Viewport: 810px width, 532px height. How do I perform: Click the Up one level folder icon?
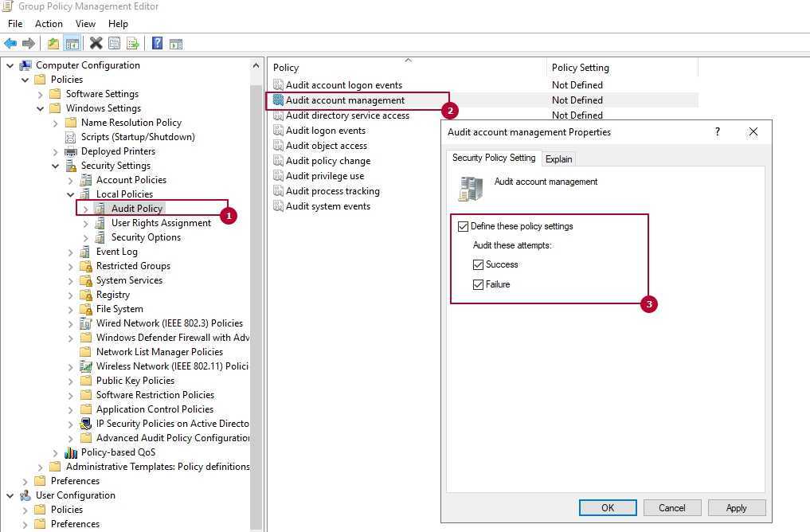tap(53, 43)
